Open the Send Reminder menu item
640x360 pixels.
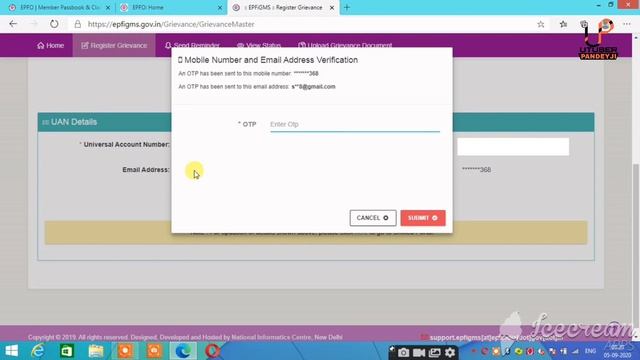tap(192, 45)
